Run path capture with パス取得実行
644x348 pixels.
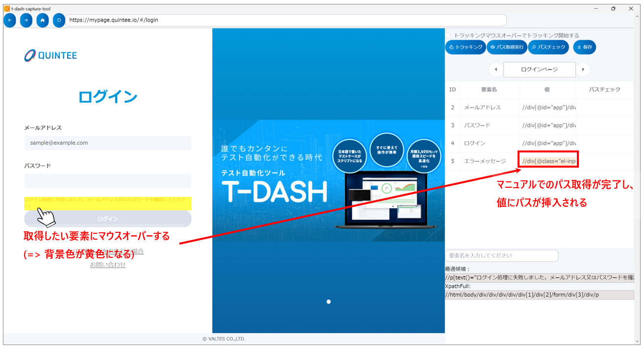(507, 47)
